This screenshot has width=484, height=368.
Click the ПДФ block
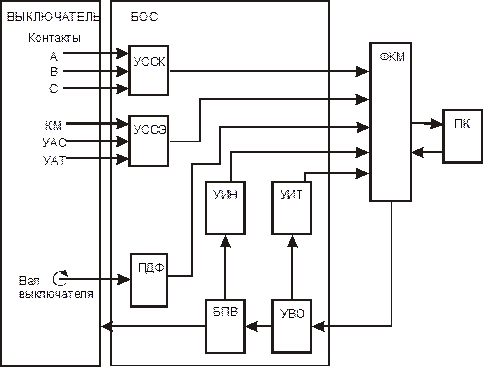(149, 280)
